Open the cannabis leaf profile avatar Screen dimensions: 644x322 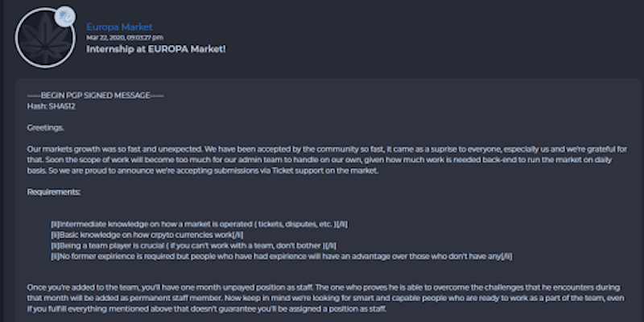(45, 38)
